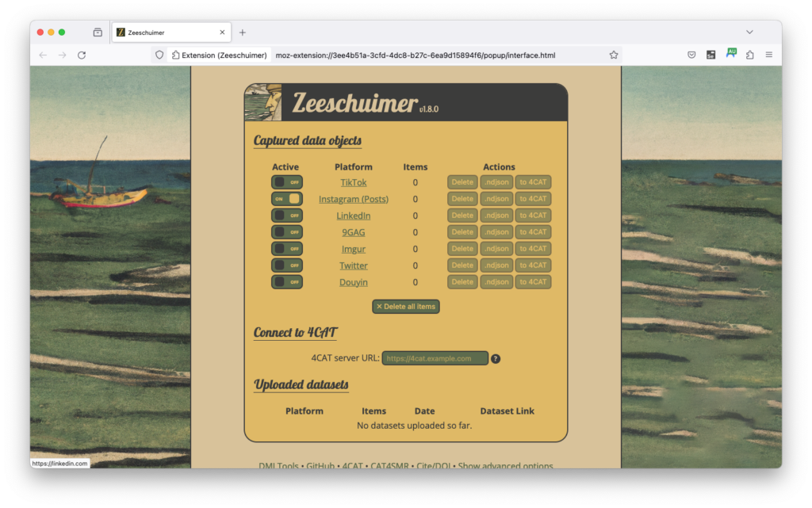This screenshot has width=812, height=508.
Task: Click the 4CAT server URL field
Action: click(x=435, y=358)
